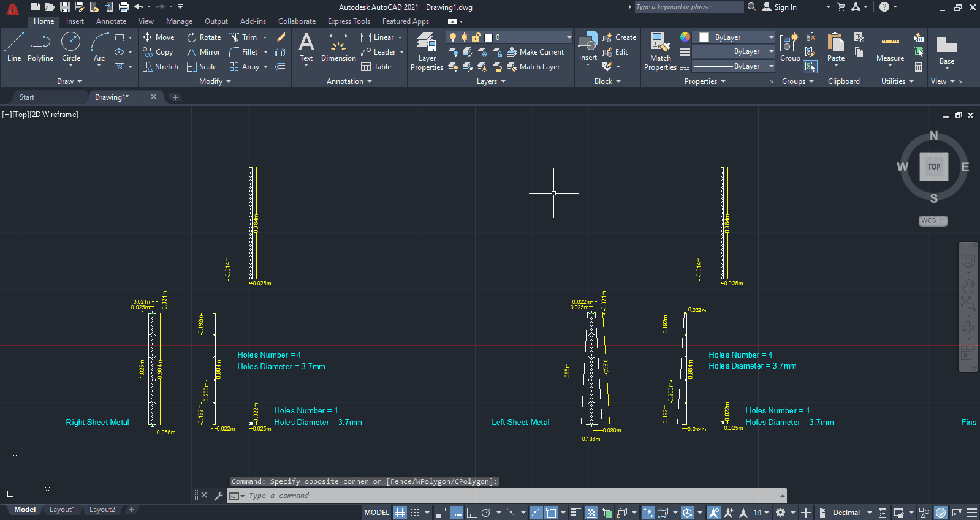This screenshot has height=520, width=980.
Task: Open Layer Properties manager
Action: tap(427, 51)
